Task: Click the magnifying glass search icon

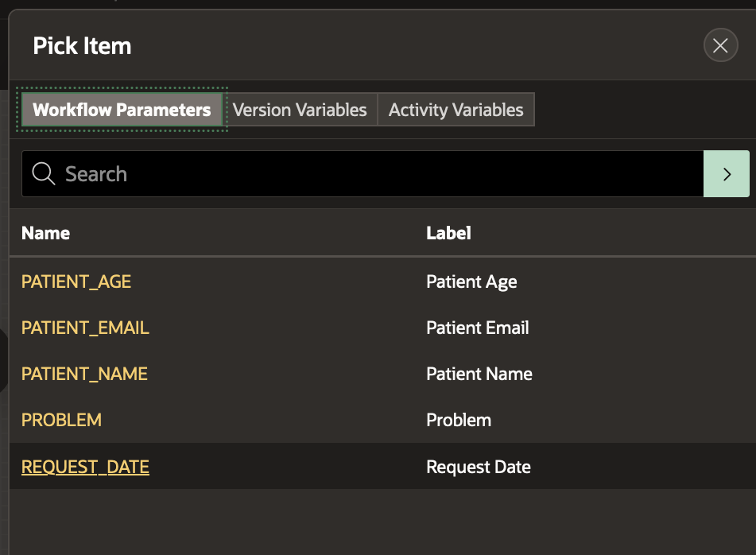Action: pyautogui.click(x=44, y=174)
